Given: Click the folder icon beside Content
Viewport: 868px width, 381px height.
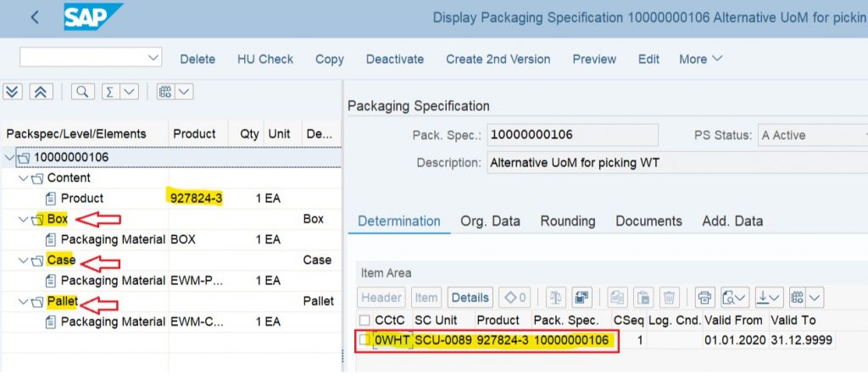Looking at the screenshot, I should click(x=37, y=178).
